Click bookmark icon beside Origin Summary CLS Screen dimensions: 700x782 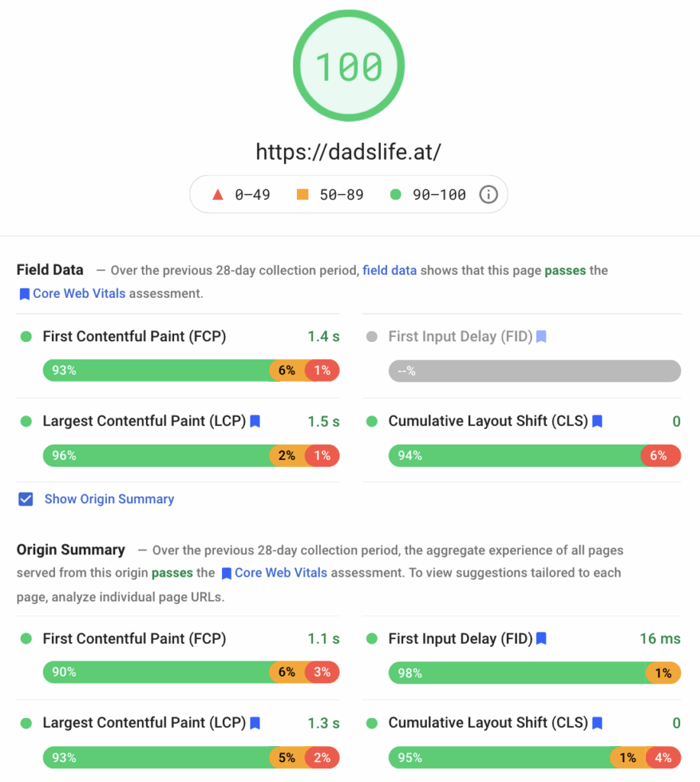coord(598,722)
